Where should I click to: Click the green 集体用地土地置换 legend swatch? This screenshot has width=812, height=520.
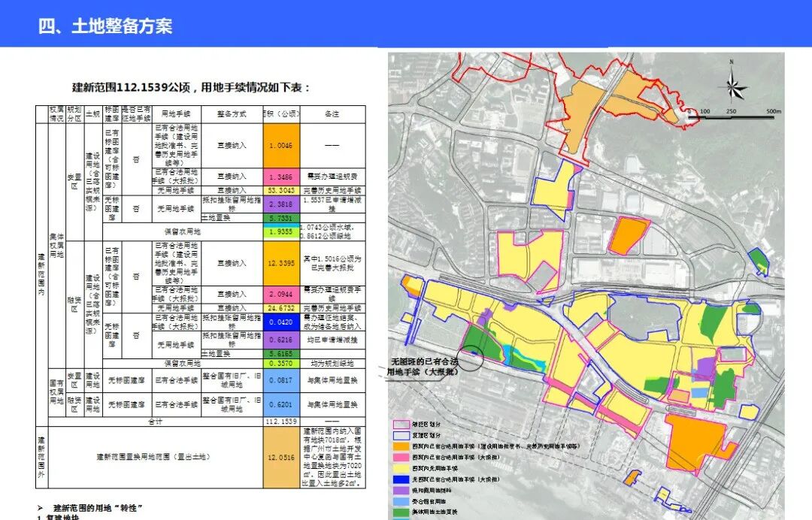(401, 512)
